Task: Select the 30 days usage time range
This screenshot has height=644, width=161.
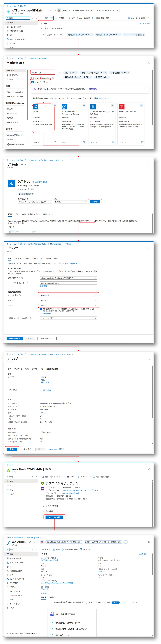Action: (x=132, y=603)
